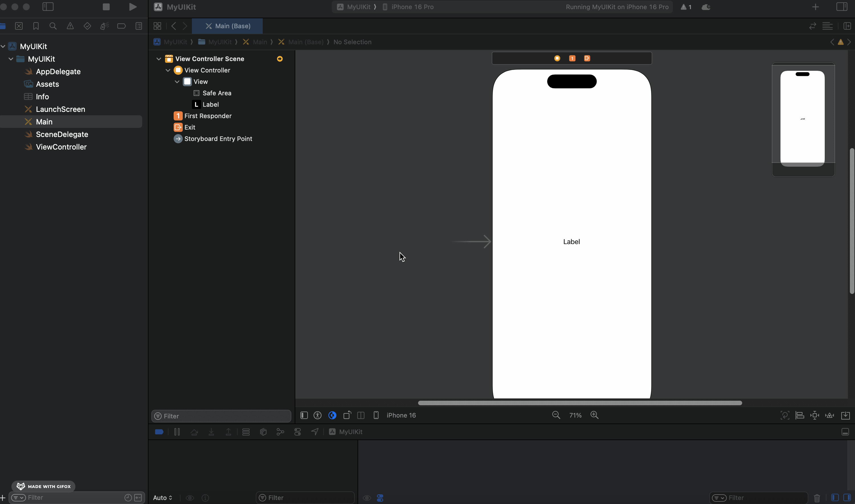This screenshot has height=504, width=855.
Task: Click the Stop button in the toolbar
Action: (106, 7)
